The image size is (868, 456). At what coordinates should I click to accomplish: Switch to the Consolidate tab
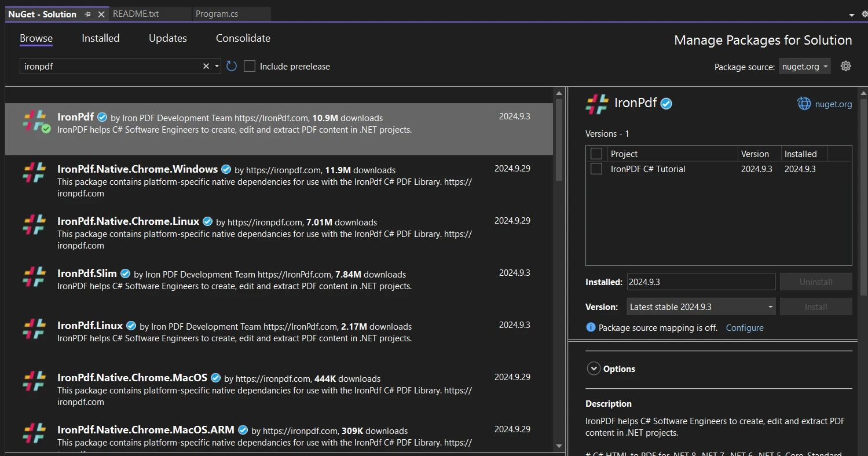click(x=243, y=38)
